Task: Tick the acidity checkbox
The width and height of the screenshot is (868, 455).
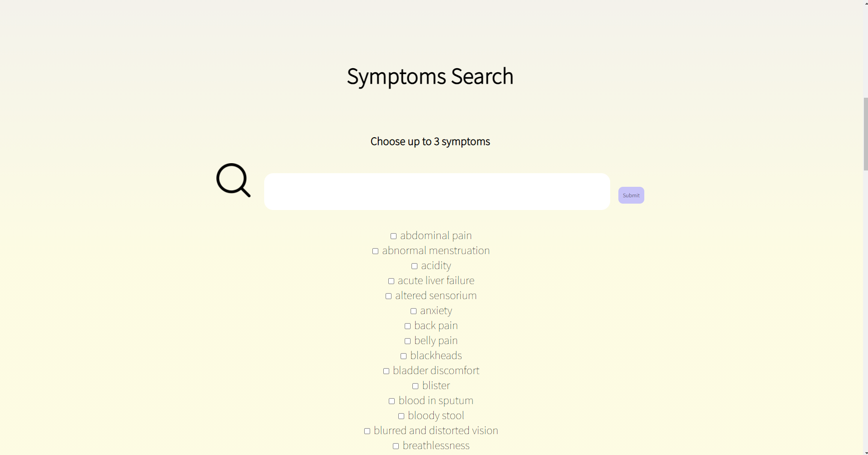Action: (x=414, y=266)
